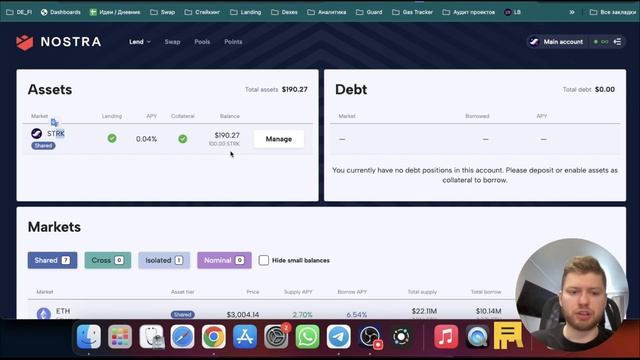Go to the Swap page
The width and height of the screenshot is (640, 360).
pyautogui.click(x=172, y=42)
